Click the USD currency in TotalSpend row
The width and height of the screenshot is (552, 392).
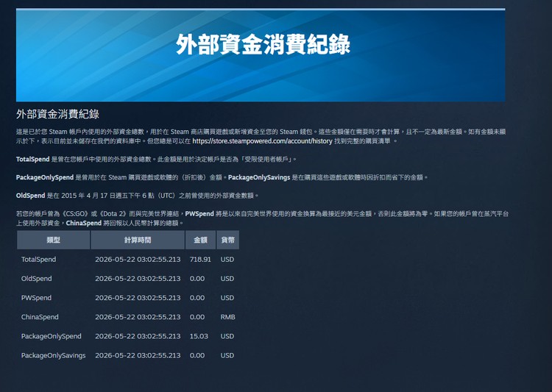pyautogui.click(x=227, y=260)
